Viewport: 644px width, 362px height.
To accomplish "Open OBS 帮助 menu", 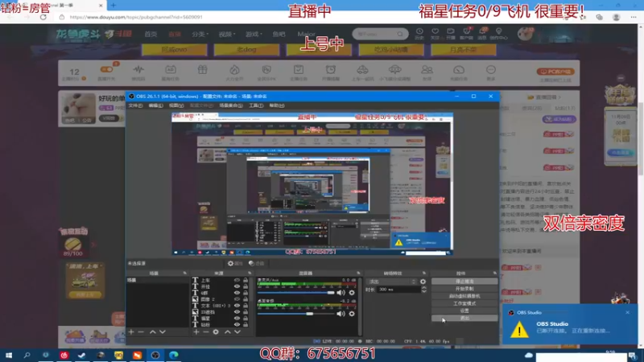I will (276, 105).
